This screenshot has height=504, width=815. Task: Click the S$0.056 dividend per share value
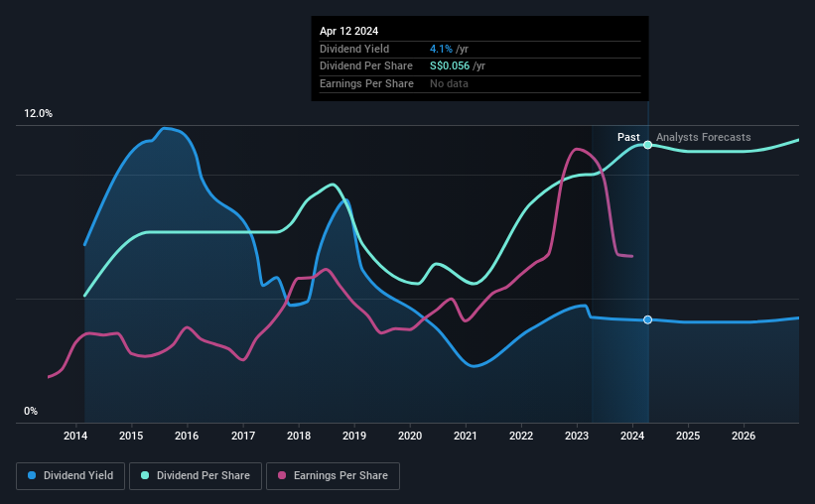coord(450,66)
